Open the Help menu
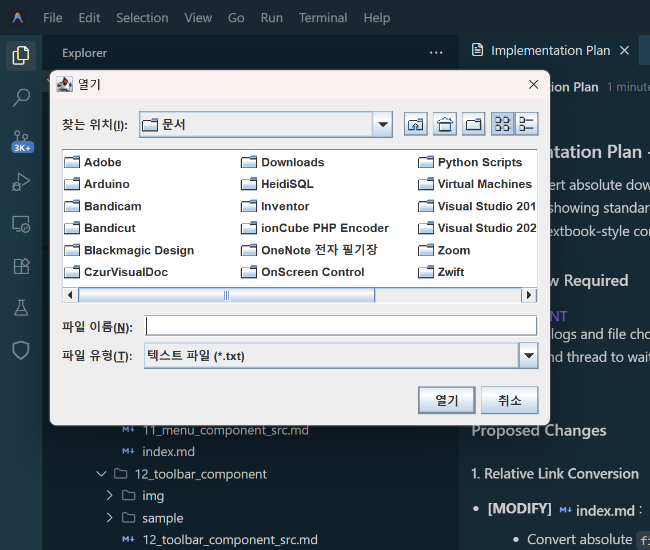This screenshot has width=650, height=550. coord(377,18)
